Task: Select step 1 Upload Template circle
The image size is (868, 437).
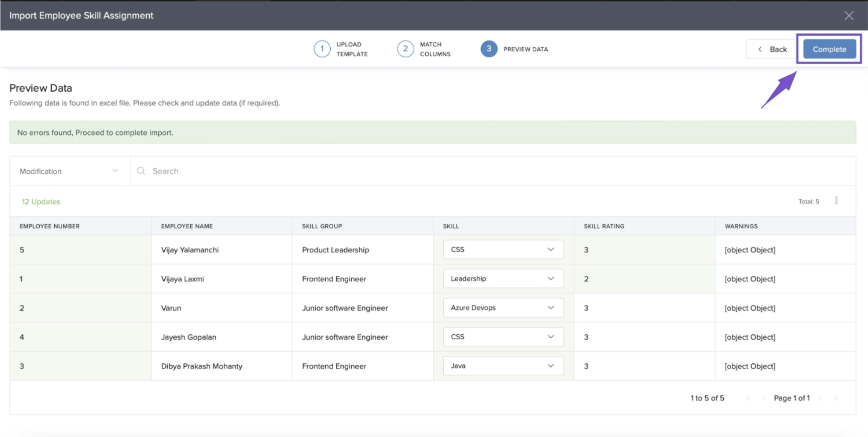Action: tap(322, 49)
